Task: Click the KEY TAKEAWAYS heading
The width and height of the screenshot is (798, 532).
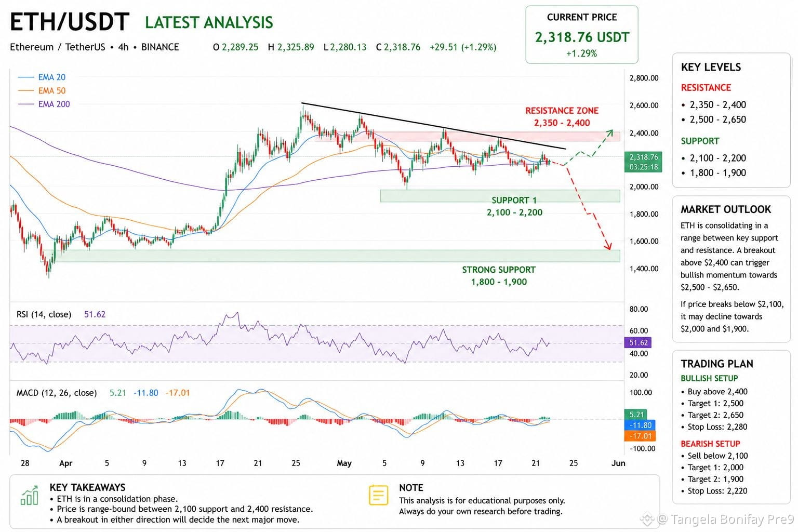Action: tap(87, 487)
